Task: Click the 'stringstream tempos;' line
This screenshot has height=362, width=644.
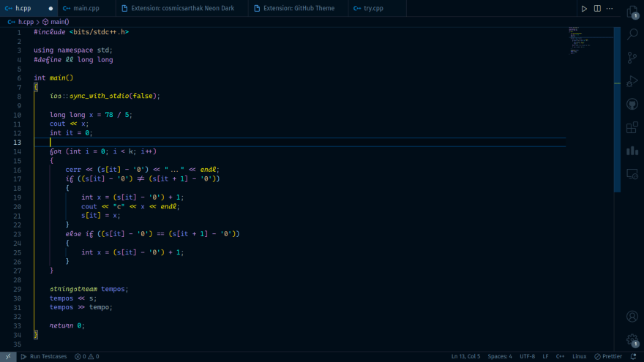Action: coord(89,290)
